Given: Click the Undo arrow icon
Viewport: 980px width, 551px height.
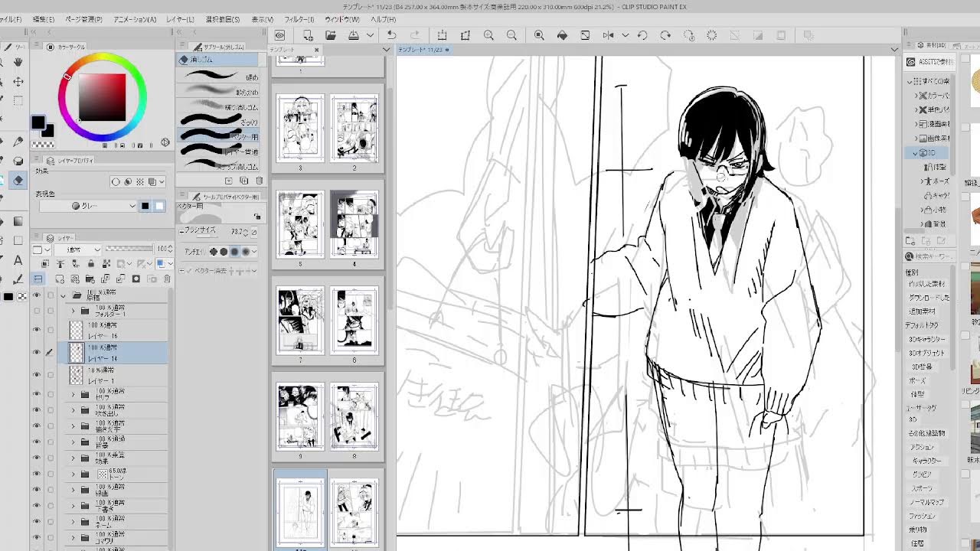Looking at the screenshot, I should coord(391,35).
